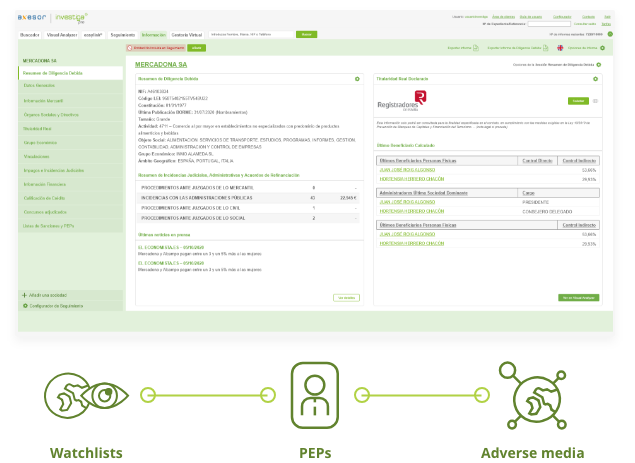This screenshot has width=635, height=463.
Task: Click the company search input field
Action: point(251,34)
